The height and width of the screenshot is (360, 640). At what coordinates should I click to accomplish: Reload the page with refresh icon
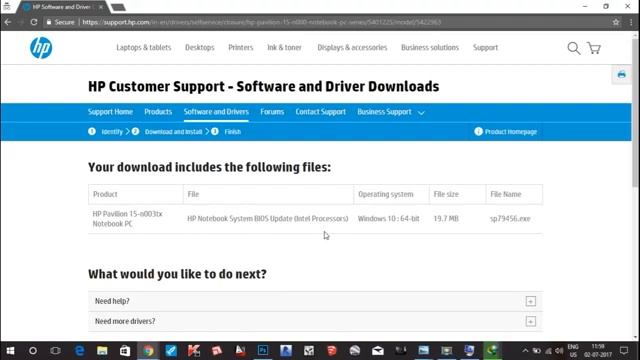34,22
